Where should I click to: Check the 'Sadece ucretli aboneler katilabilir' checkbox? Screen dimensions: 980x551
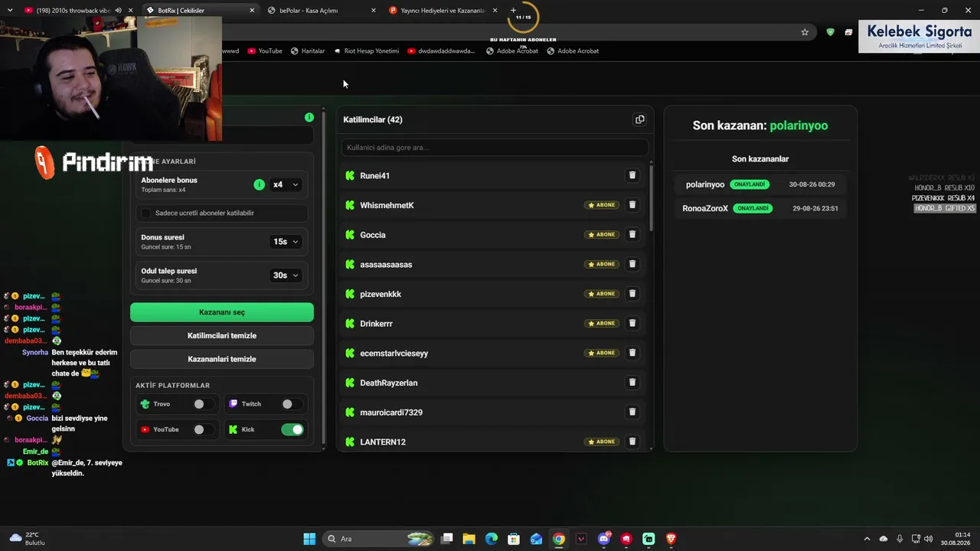tap(146, 213)
